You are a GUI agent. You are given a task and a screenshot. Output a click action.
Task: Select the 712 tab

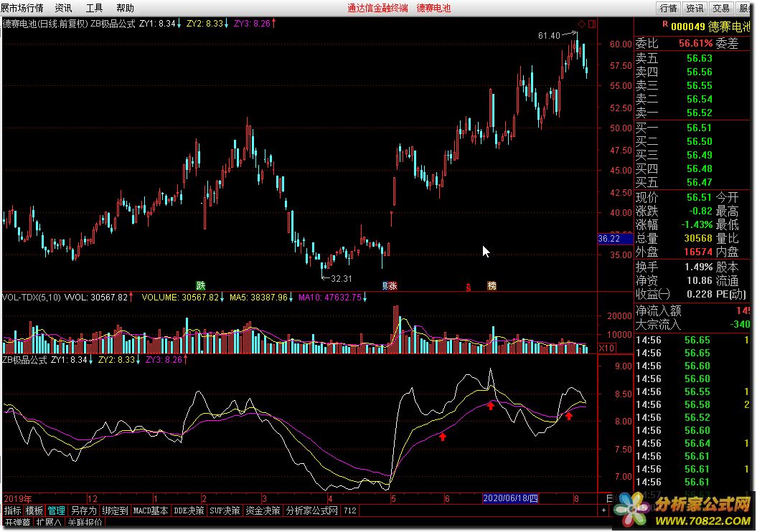click(x=350, y=510)
